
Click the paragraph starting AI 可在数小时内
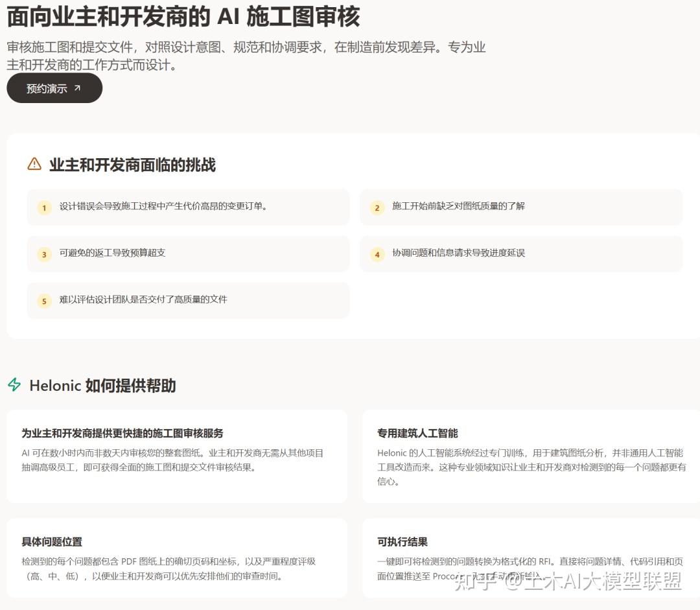click(x=172, y=460)
